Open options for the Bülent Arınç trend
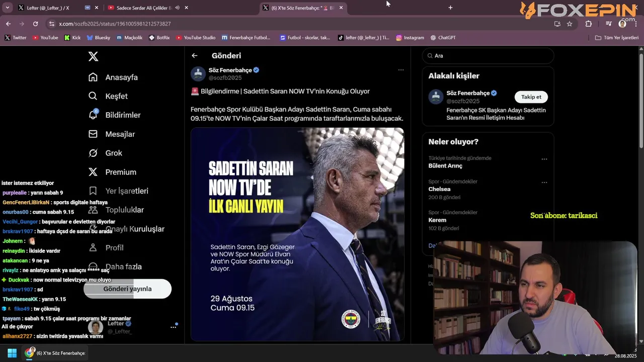The height and width of the screenshot is (362, 644). [x=544, y=159]
